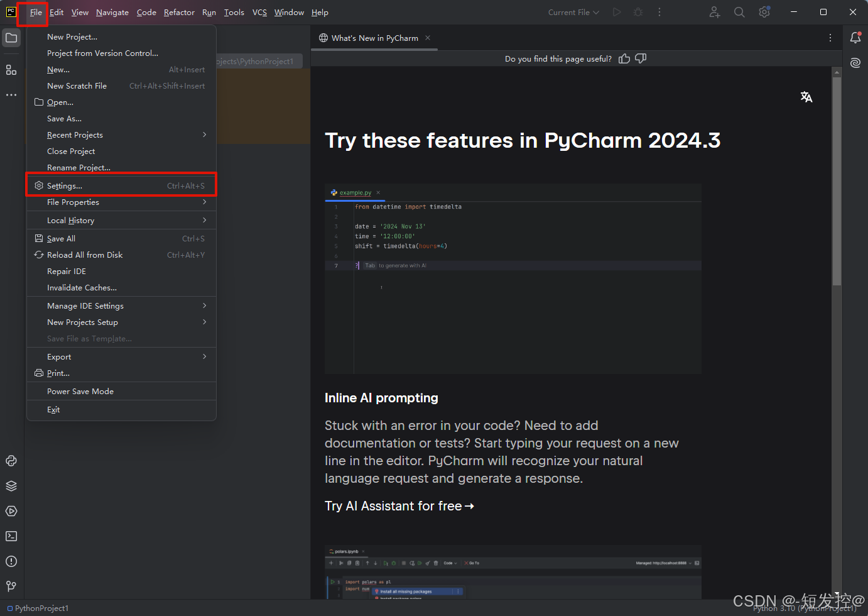
Task: Rate the page useful with thumbs up
Action: 624,58
